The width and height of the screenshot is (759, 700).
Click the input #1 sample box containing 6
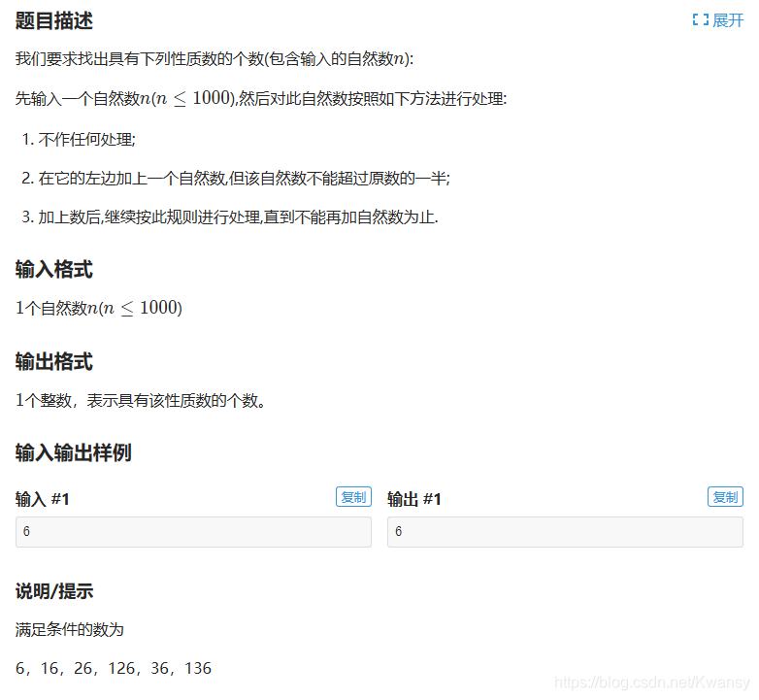pos(193,532)
